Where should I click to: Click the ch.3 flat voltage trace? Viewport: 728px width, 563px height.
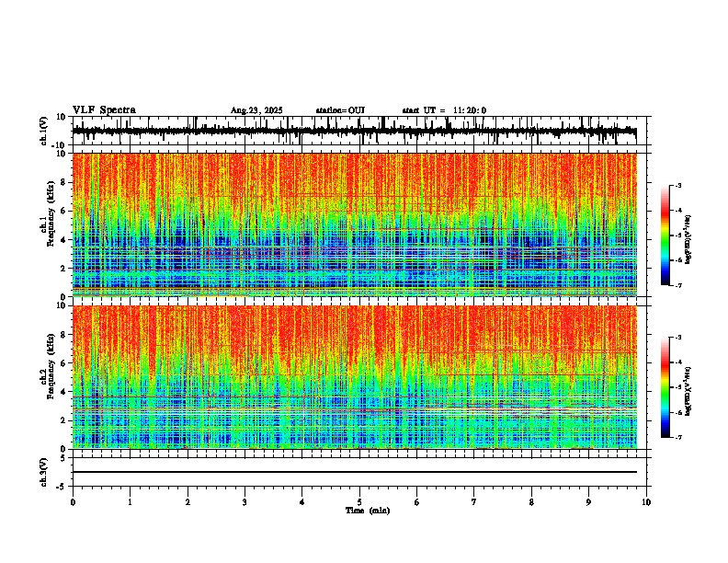pyautogui.click(x=355, y=472)
